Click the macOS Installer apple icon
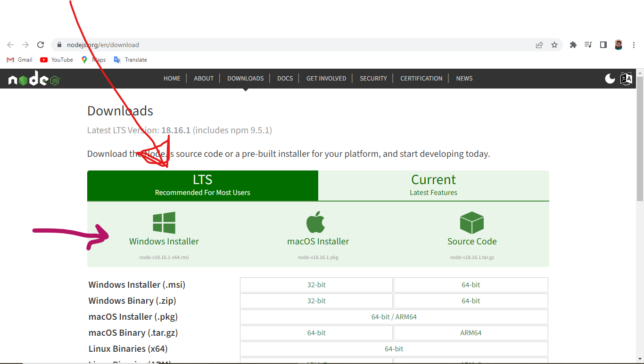Viewport: 644px width, 364px height. click(x=316, y=222)
